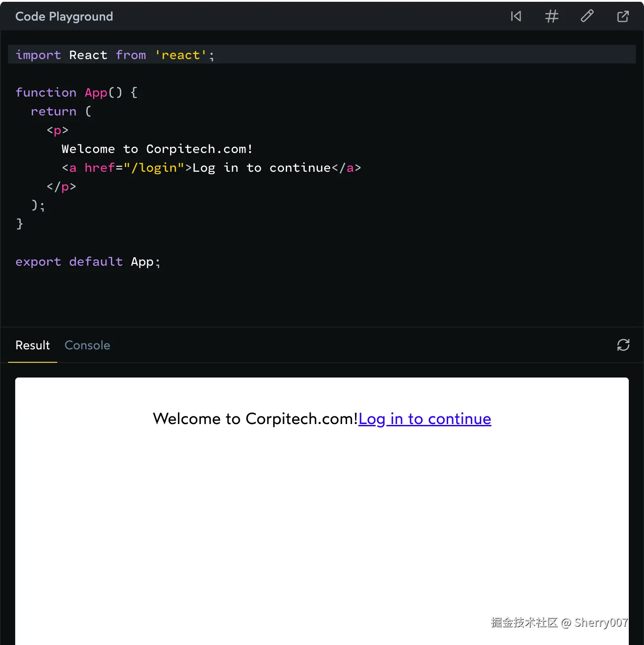Image resolution: width=644 pixels, height=645 pixels.
Task: Click the closing </p> tag line
Action: click(x=61, y=187)
